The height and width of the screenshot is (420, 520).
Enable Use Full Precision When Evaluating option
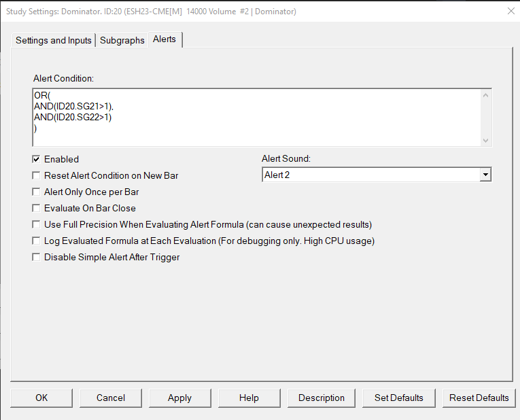click(37, 225)
